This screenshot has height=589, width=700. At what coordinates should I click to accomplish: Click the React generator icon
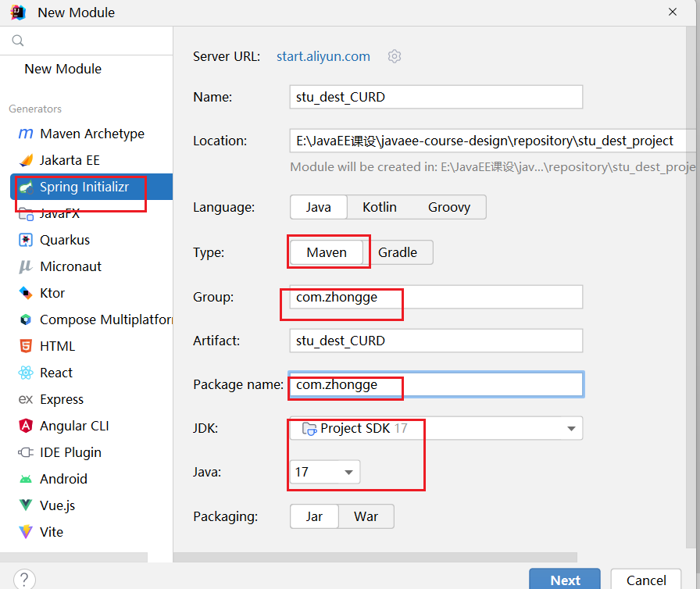[x=26, y=373]
